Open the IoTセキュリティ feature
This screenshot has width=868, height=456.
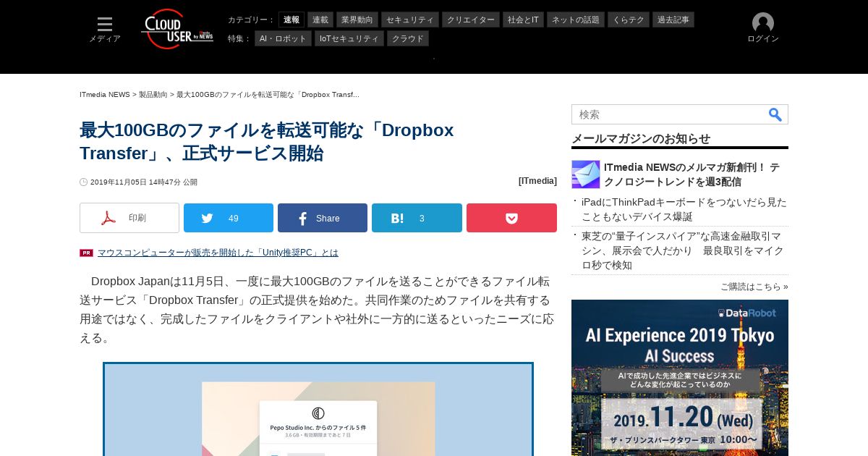tap(349, 38)
